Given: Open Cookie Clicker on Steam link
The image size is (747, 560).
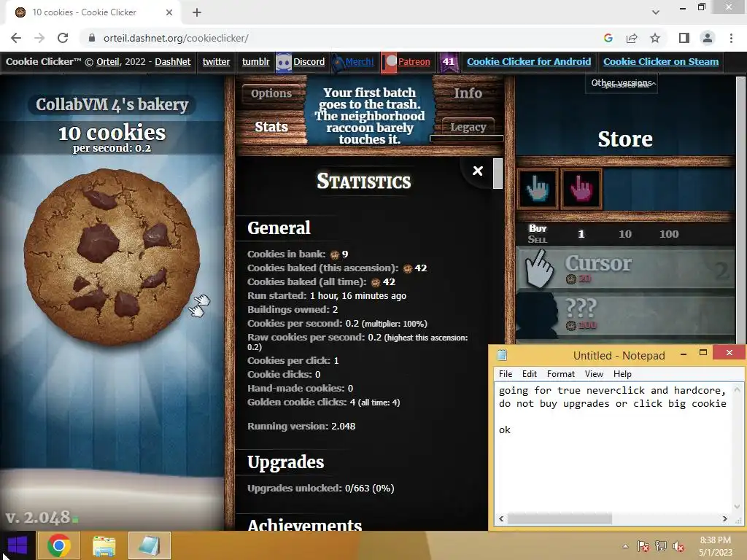Looking at the screenshot, I should pos(661,61).
